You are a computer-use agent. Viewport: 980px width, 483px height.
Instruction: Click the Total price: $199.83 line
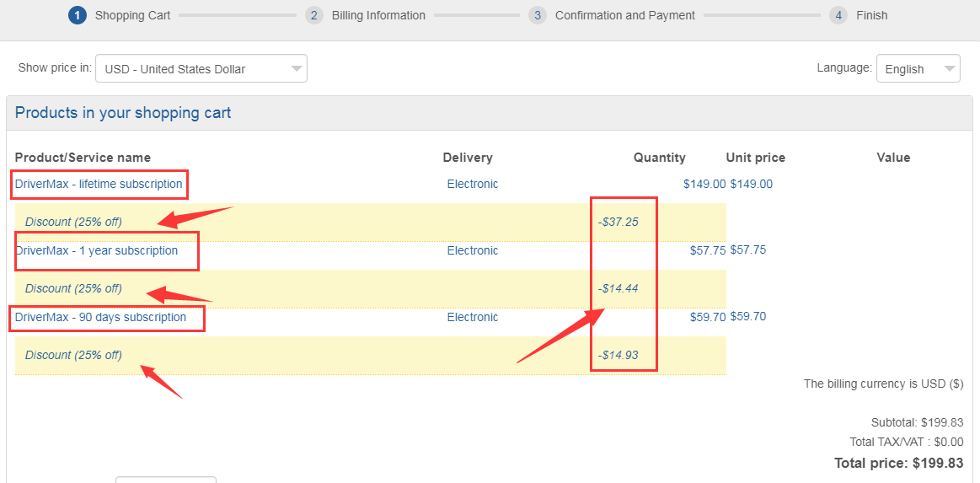[898, 463]
